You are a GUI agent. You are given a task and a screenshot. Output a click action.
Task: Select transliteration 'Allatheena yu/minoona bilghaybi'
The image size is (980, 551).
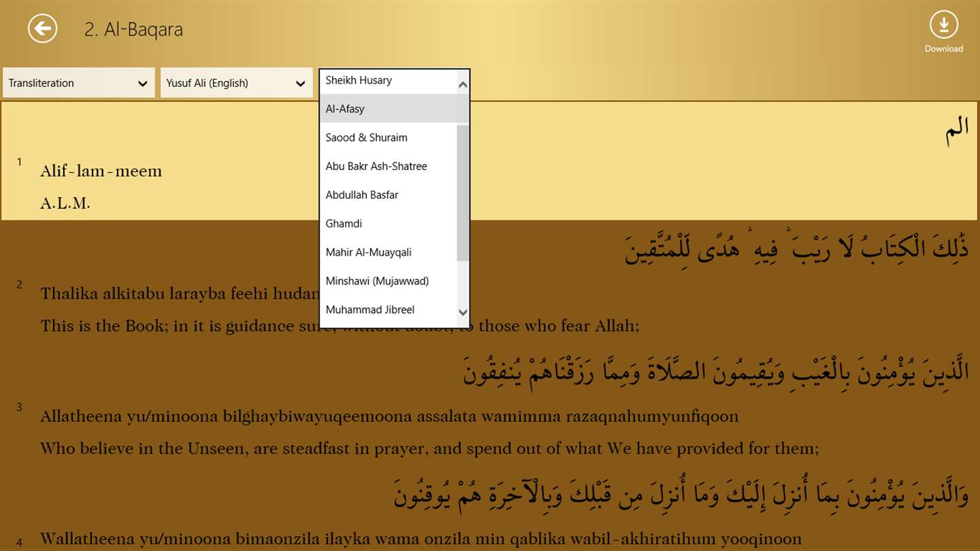pyautogui.click(x=389, y=416)
